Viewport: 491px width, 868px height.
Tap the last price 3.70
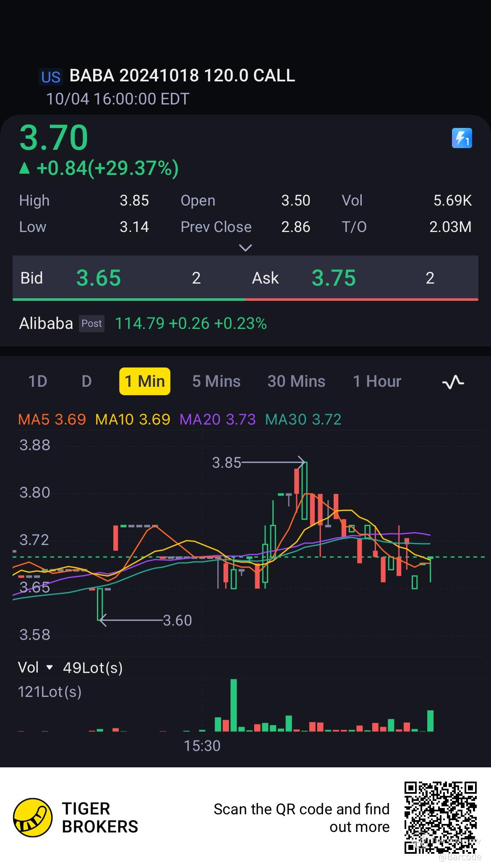pos(54,137)
